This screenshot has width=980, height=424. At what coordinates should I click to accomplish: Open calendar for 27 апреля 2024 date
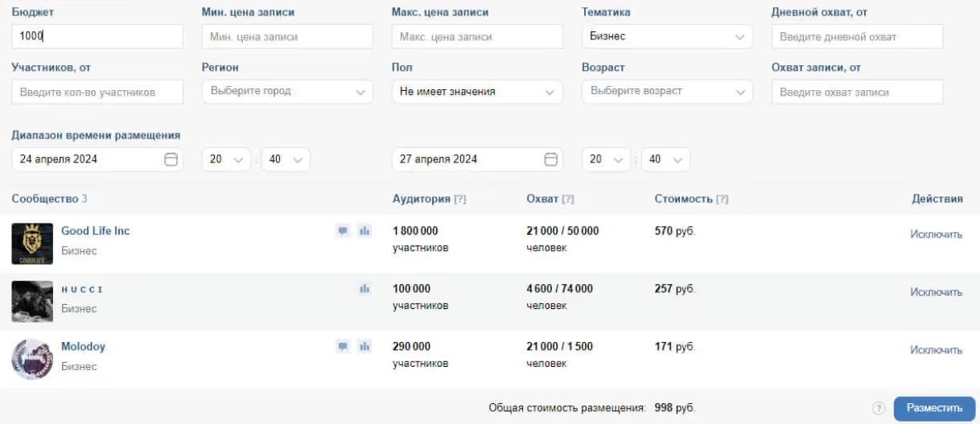pos(550,159)
